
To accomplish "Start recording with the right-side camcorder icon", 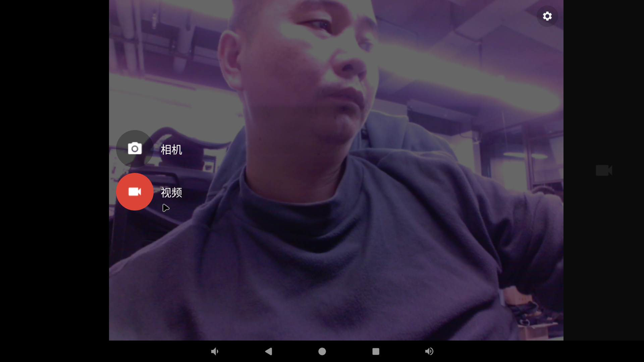I will coord(604,170).
